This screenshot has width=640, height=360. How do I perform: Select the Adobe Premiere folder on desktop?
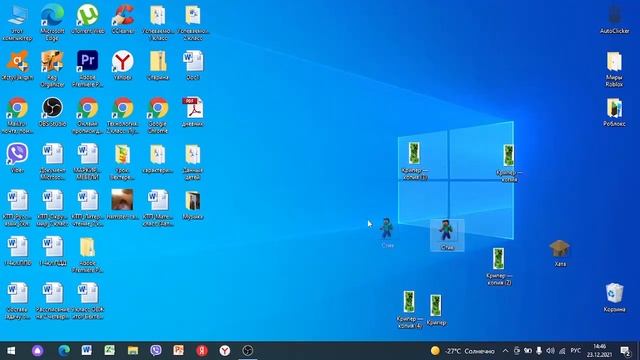87,255
